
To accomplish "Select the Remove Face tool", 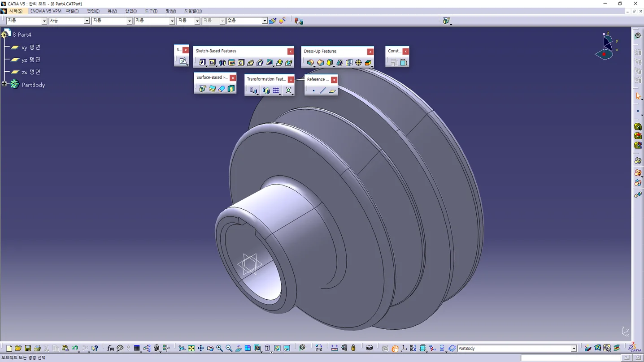I will point(368,63).
